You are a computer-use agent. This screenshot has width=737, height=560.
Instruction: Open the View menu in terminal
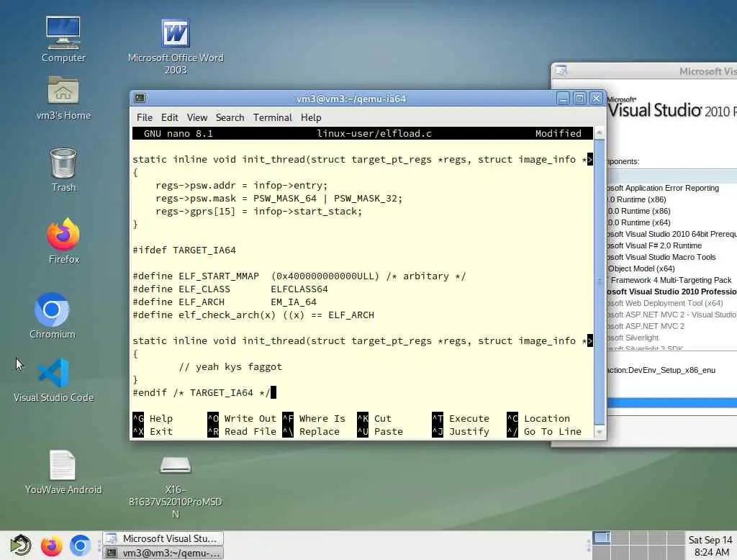point(197,117)
